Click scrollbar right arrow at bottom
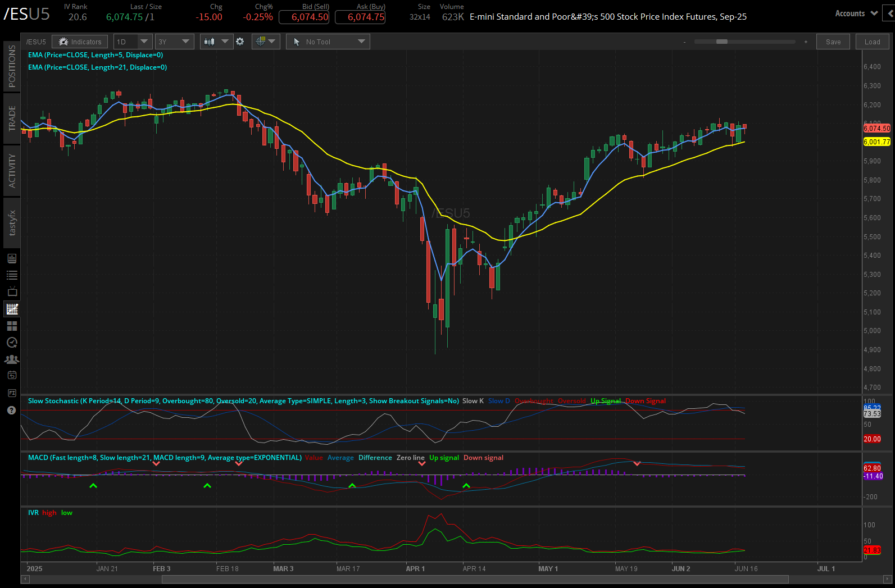The width and height of the screenshot is (895, 588). [888, 579]
